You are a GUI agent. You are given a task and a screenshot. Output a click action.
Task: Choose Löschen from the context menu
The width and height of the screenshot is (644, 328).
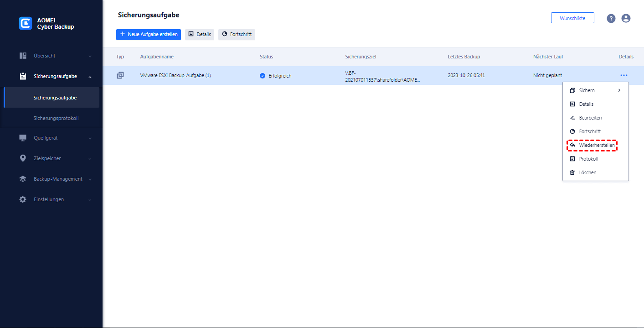pyautogui.click(x=596, y=172)
